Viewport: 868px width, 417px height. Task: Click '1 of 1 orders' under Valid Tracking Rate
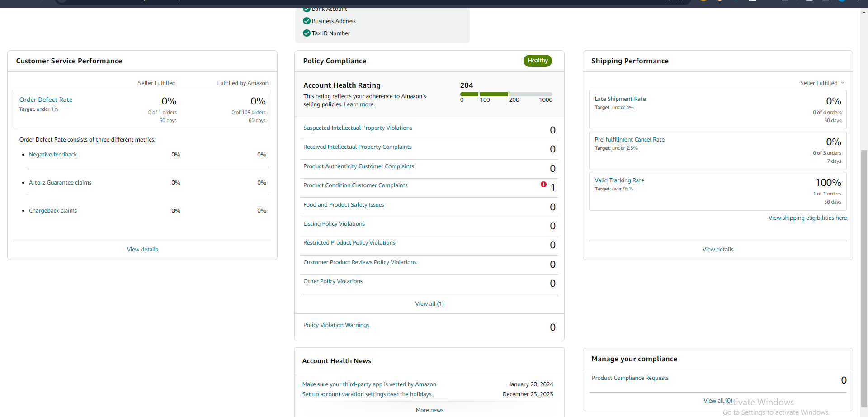click(827, 194)
